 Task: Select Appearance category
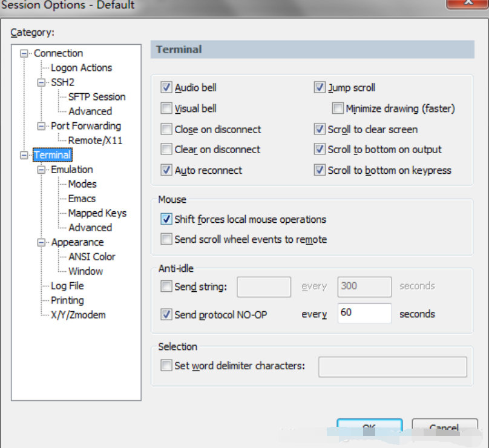tap(77, 242)
